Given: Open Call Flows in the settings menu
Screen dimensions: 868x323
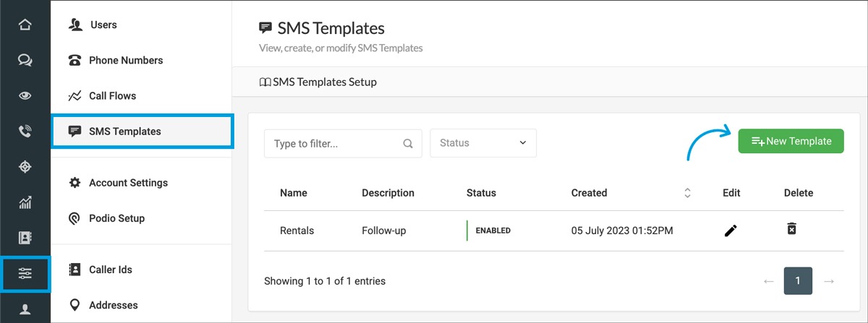Looking at the screenshot, I should [112, 95].
